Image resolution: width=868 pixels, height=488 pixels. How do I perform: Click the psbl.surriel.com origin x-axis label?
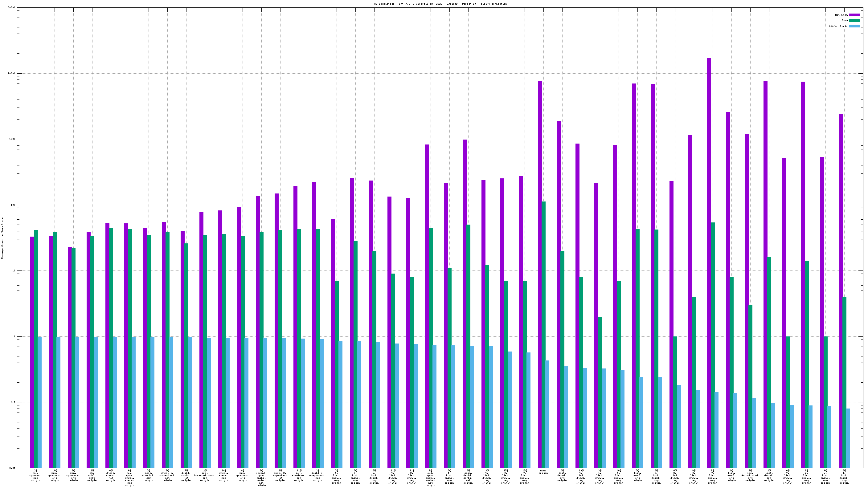149,475
